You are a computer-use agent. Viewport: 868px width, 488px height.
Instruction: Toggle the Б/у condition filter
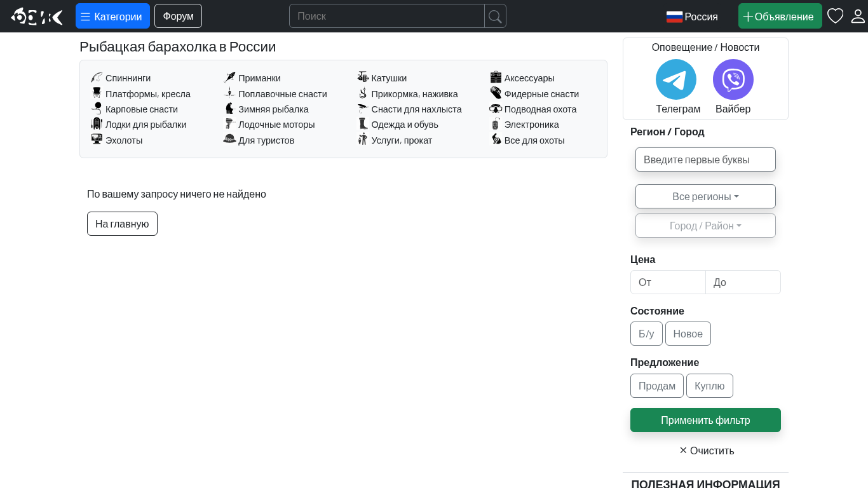click(646, 334)
